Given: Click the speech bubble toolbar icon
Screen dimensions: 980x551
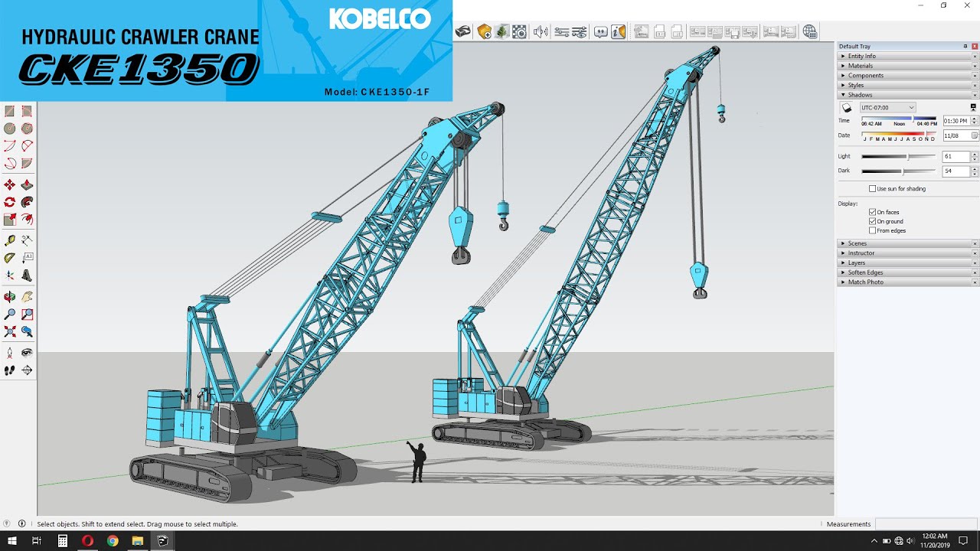Looking at the screenshot, I should (601, 31).
